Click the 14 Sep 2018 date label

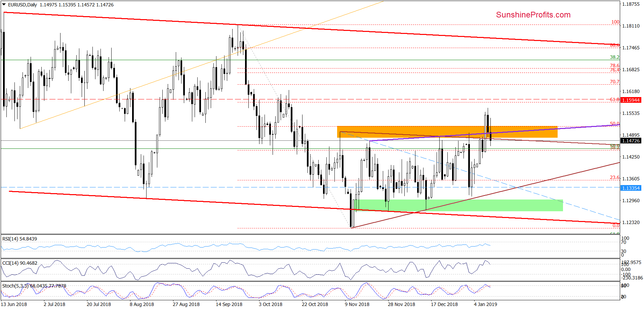point(229,304)
